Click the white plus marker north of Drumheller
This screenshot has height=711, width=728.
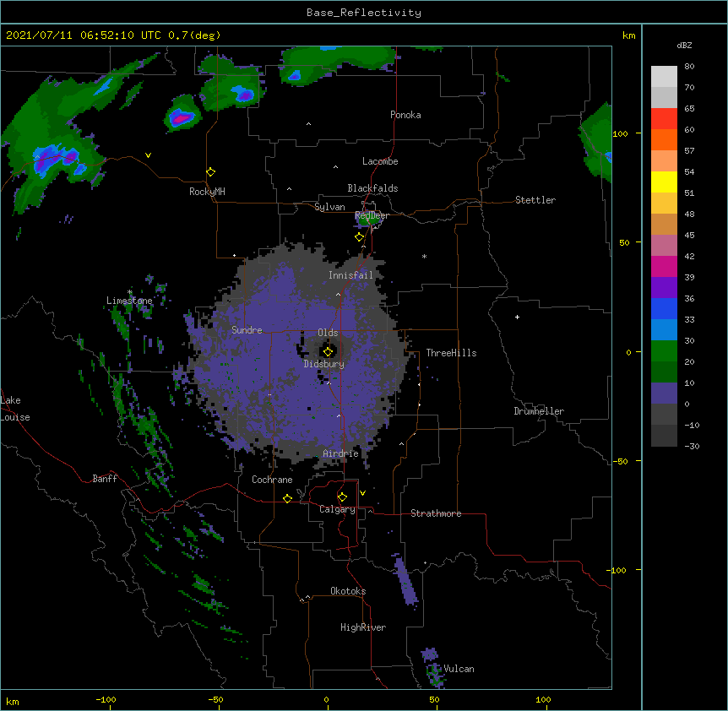pyautogui.click(x=517, y=317)
